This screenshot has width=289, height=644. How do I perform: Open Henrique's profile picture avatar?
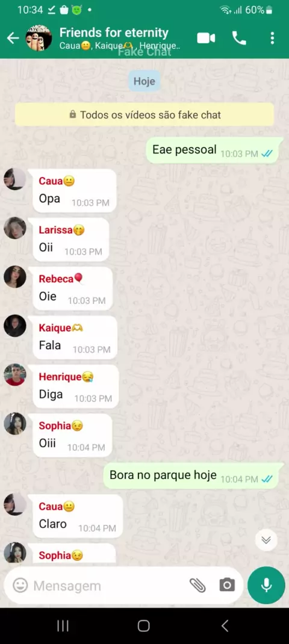point(15,374)
